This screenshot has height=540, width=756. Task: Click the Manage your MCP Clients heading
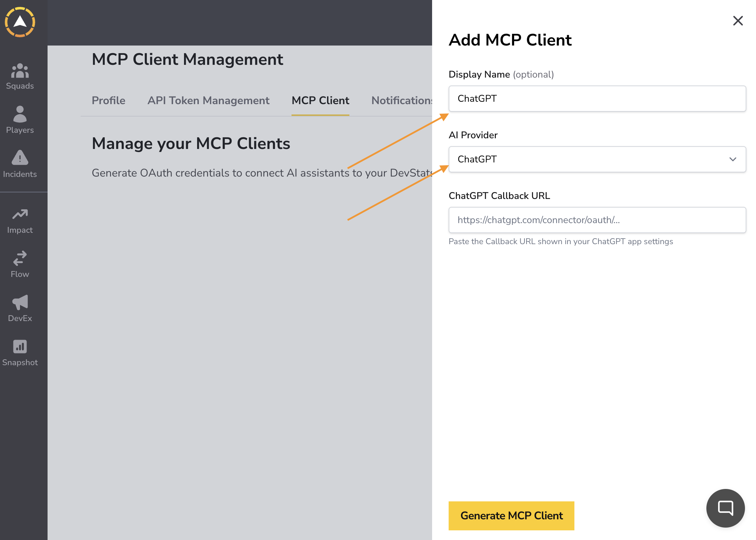tap(191, 143)
